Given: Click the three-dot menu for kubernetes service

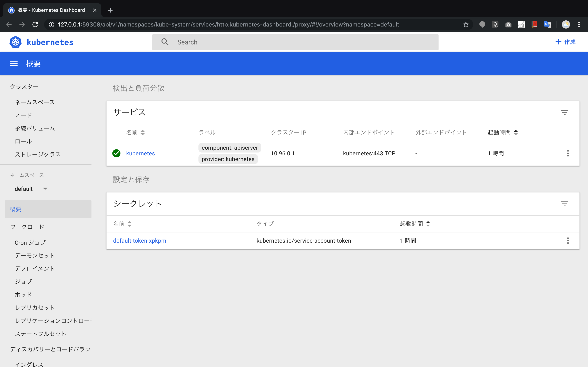Looking at the screenshot, I should coord(568,153).
